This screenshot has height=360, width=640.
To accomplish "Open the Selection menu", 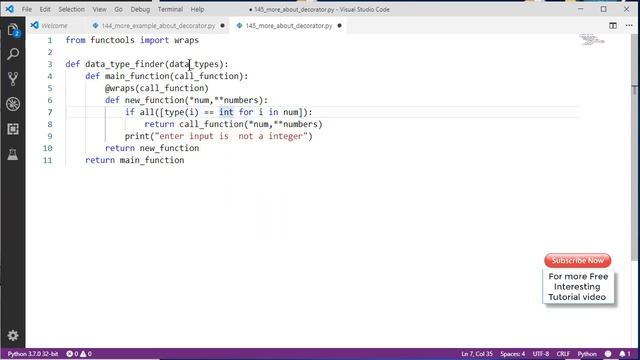I will [71, 9].
